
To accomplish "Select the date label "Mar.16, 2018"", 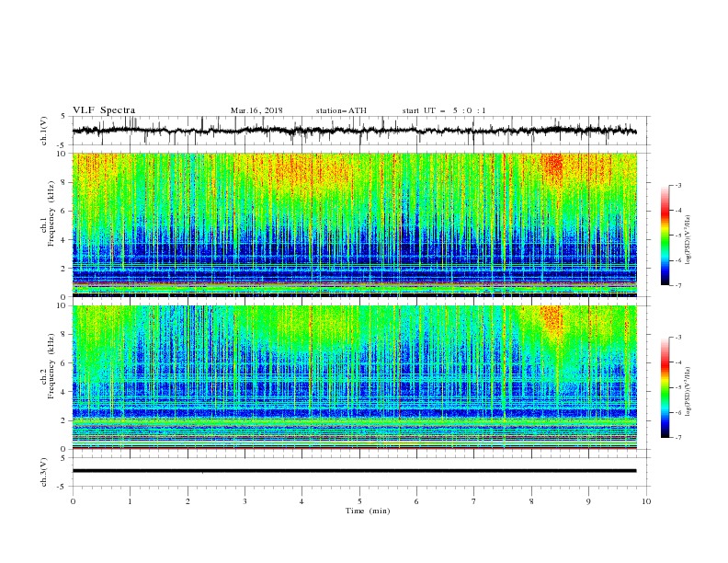I will [x=256, y=110].
